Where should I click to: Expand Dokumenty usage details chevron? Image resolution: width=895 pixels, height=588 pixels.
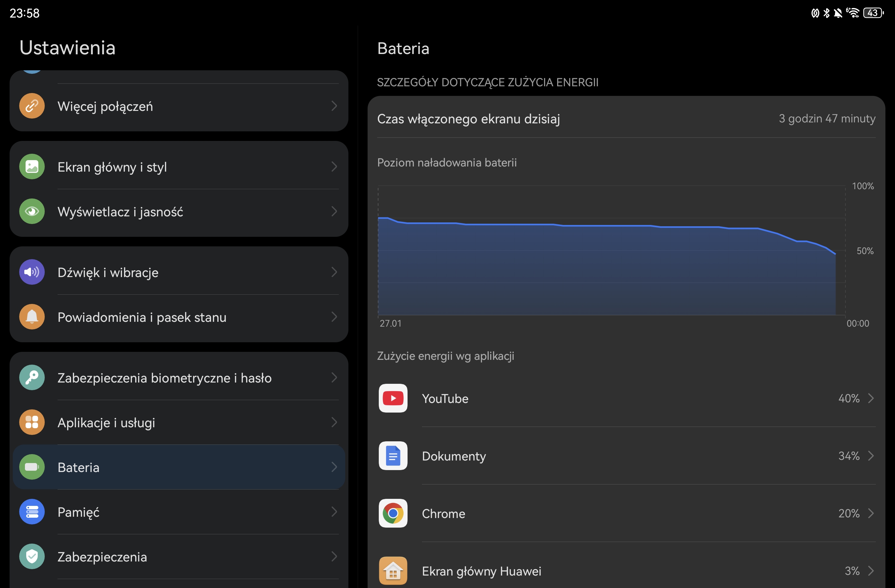(871, 455)
